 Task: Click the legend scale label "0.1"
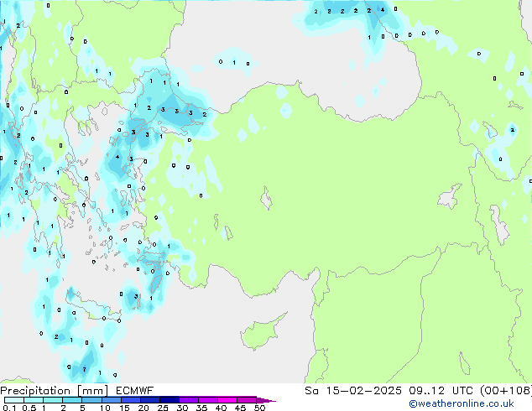9,408
